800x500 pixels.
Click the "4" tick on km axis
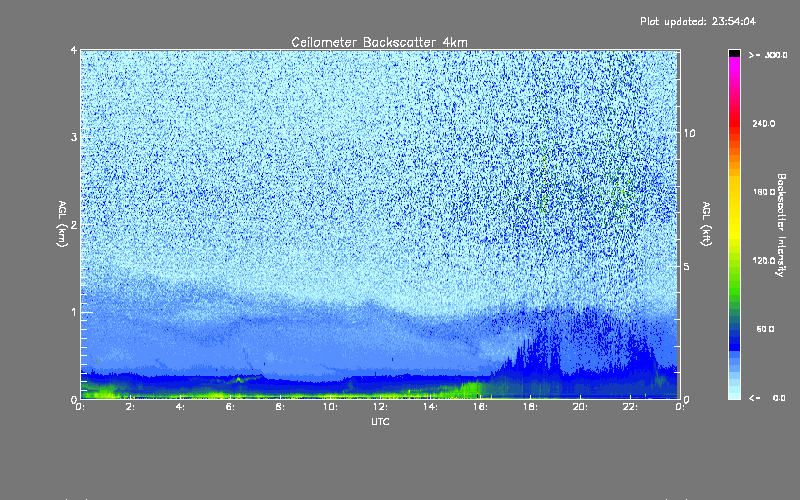[74, 50]
